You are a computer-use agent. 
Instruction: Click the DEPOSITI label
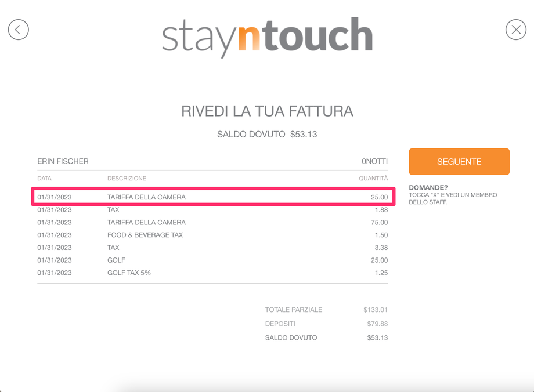pyautogui.click(x=280, y=324)
